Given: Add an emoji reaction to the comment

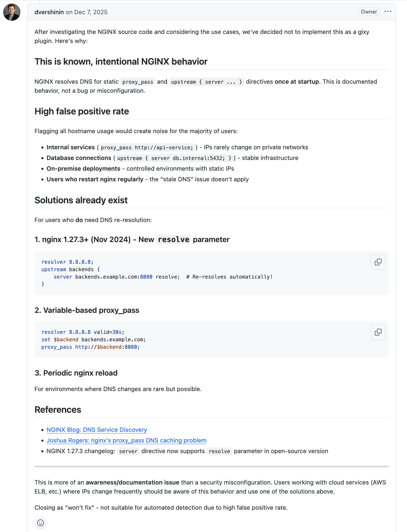Looking at the screenshot, I should 41,523.
